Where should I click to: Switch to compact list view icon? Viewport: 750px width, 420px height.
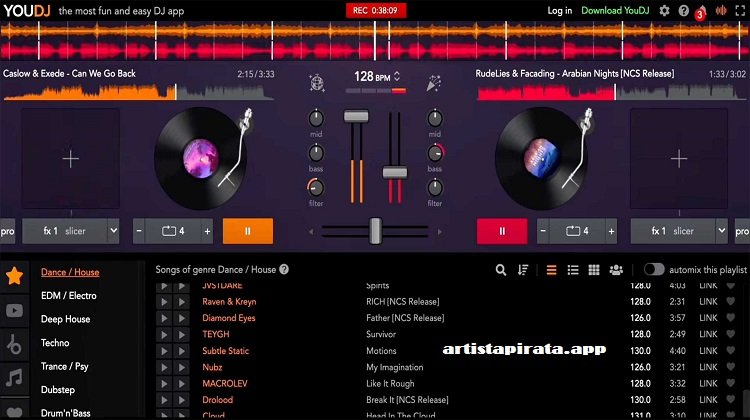coord(551,270)
